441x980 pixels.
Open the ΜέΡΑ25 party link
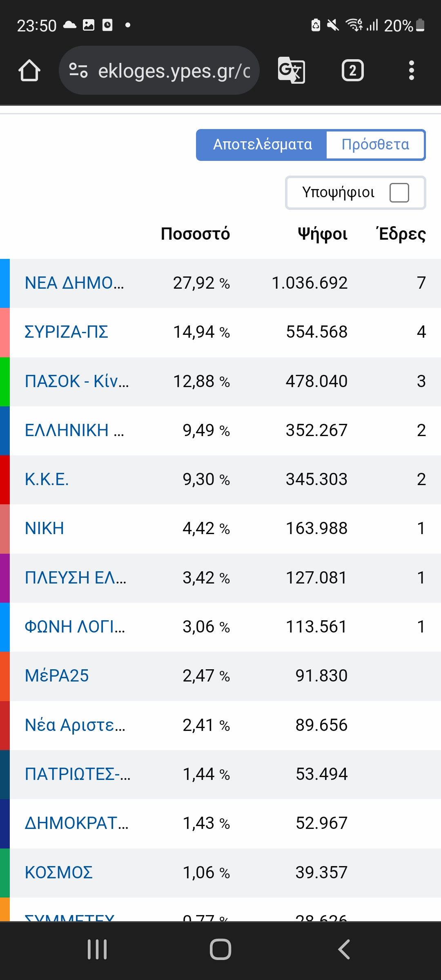point(57,676)
